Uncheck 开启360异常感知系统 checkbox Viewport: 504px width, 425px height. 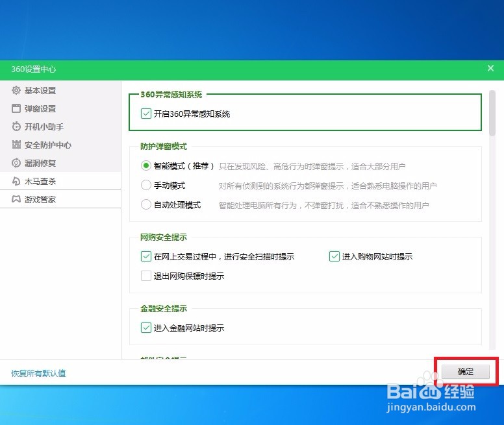coord(146,114)
